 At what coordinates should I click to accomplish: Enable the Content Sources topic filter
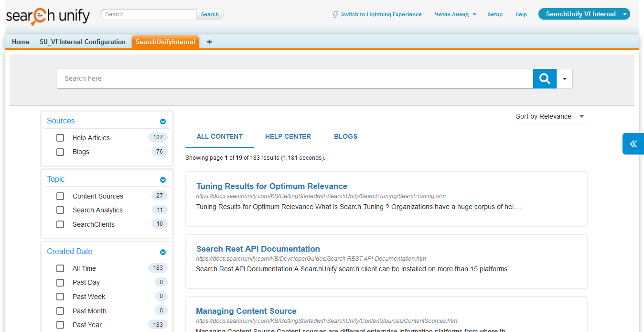(x=60, y=196)
